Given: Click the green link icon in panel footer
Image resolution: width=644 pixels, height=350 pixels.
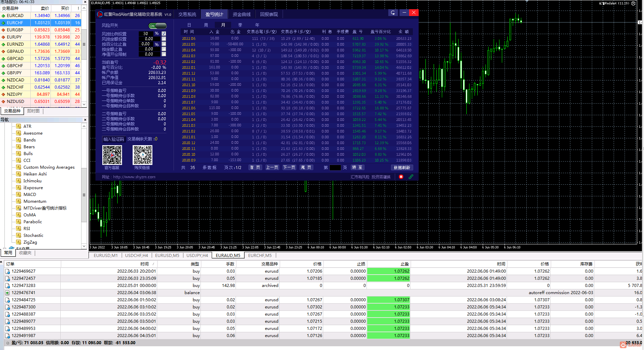Looking at the screenshot, I should click(411, 177).
